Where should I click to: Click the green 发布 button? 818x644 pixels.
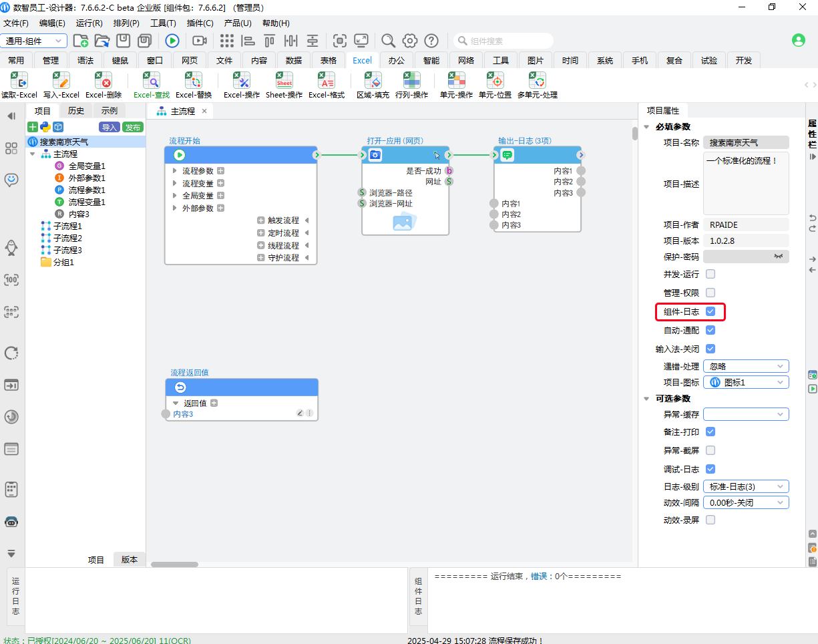tap(133, 127)
